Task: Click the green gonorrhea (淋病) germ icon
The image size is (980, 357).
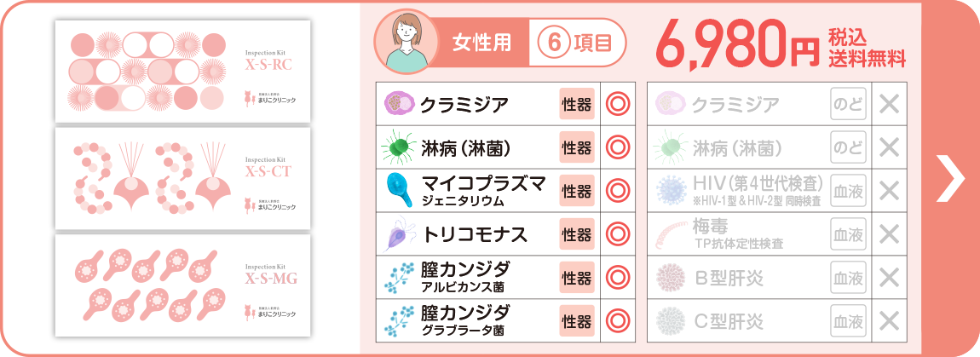Action: (x=398, y=147)
